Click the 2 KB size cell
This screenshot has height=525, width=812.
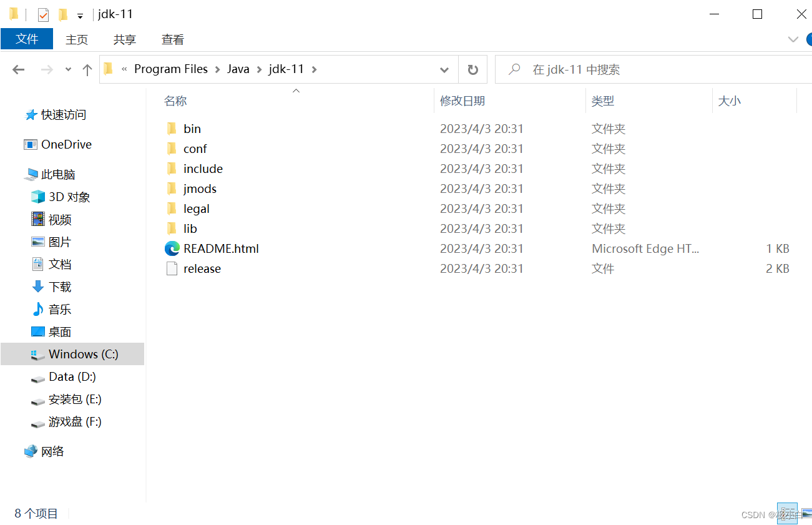(x=778, y=268)
